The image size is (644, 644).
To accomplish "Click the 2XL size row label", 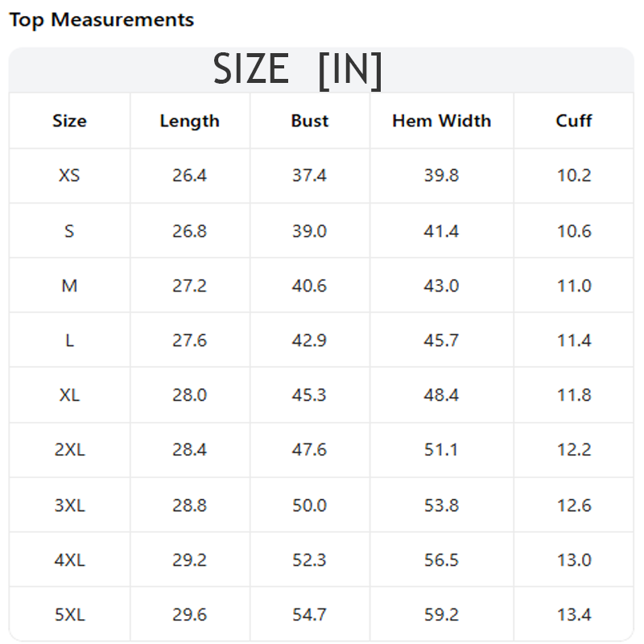I will [x=69, y=449].
